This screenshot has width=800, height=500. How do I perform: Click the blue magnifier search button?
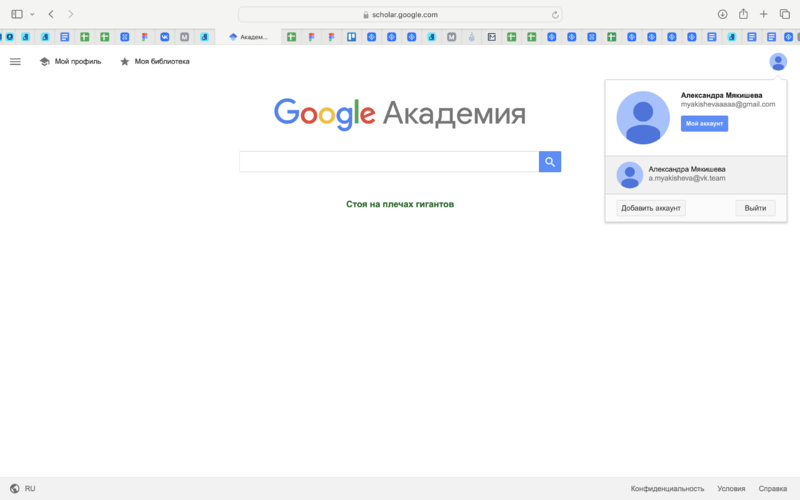point(550,162)
